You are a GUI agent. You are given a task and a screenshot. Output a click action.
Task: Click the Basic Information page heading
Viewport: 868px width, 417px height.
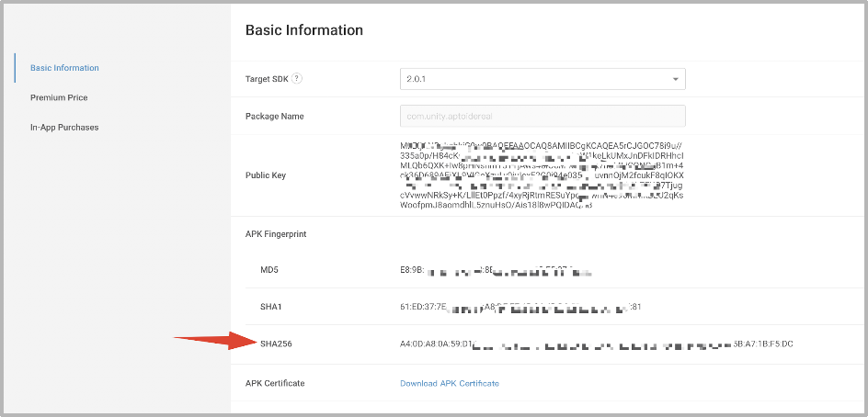pos(304,30)
